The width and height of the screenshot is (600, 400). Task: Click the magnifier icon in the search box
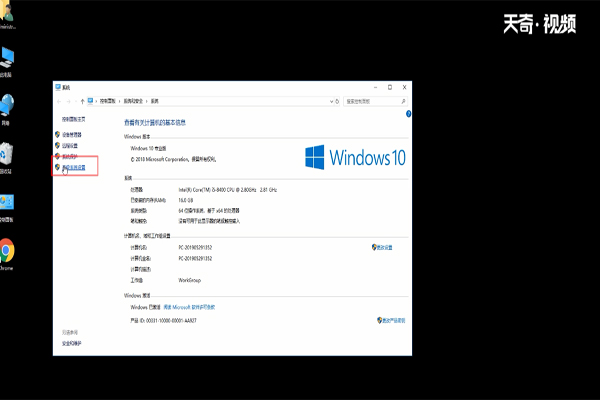pos(403,101)
